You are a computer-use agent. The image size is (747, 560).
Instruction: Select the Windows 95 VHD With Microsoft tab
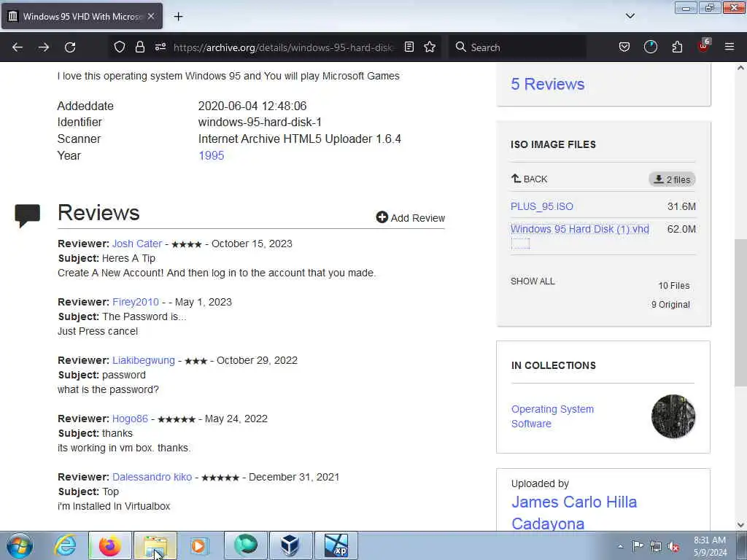click(82, 16)
